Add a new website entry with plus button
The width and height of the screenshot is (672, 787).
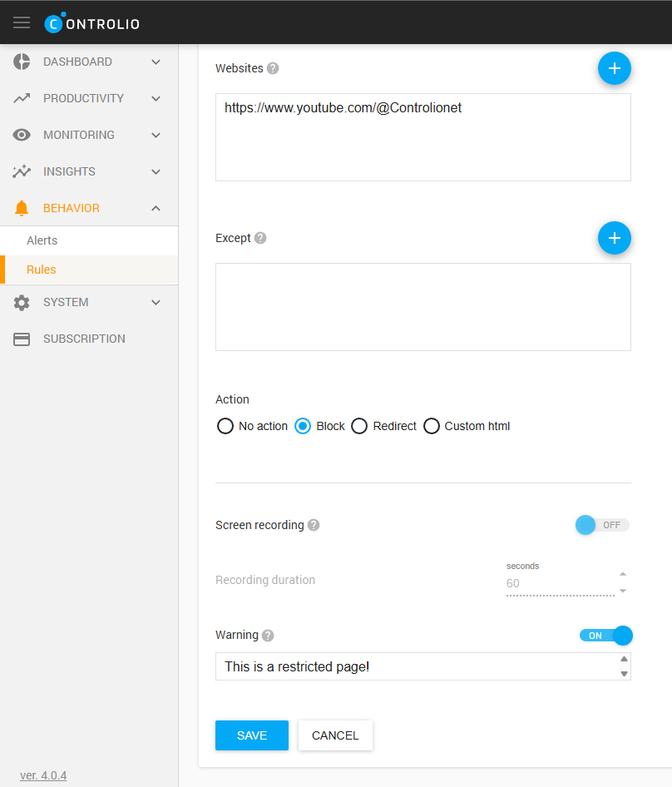pos(614,68)
